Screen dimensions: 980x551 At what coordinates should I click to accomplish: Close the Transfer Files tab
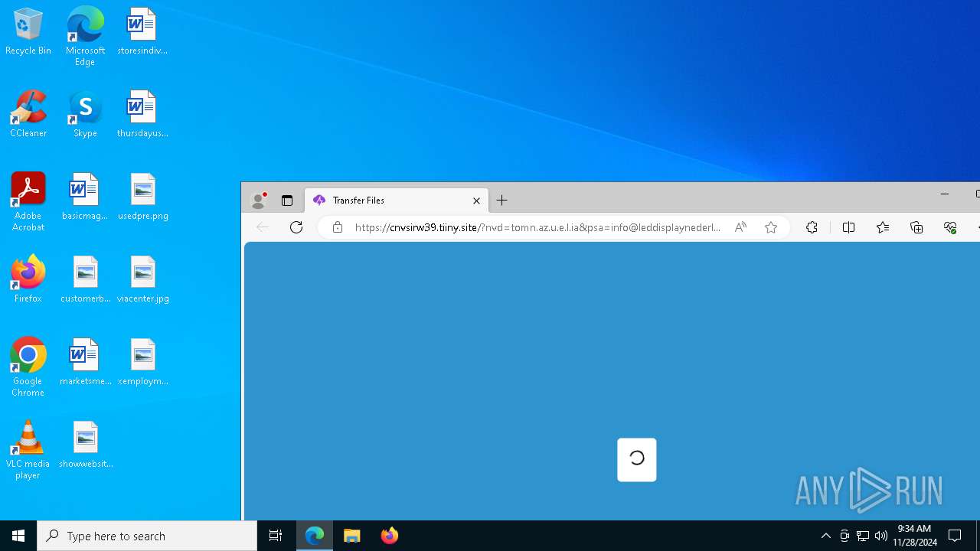click(476, 201)
